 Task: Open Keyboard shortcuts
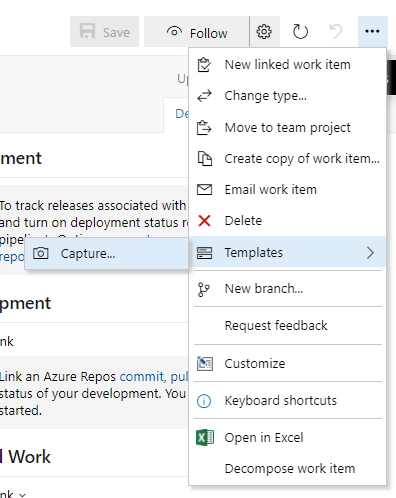pos(287,401)
